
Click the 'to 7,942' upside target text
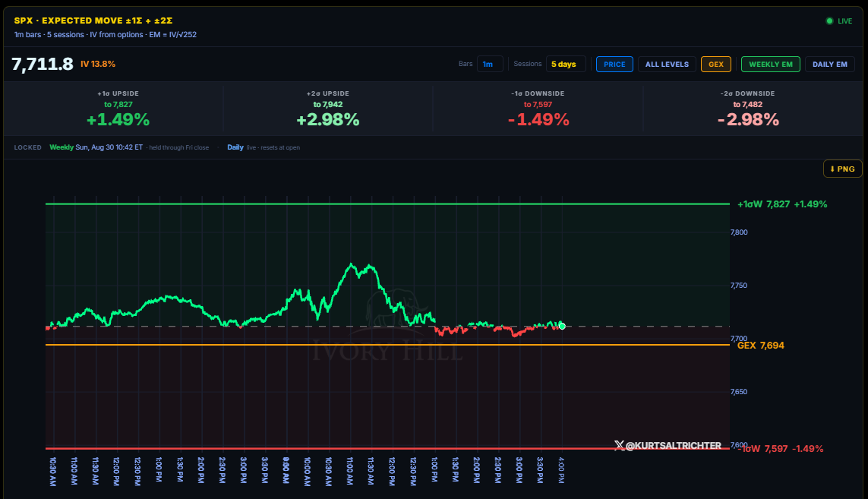[x=328, y=104]
